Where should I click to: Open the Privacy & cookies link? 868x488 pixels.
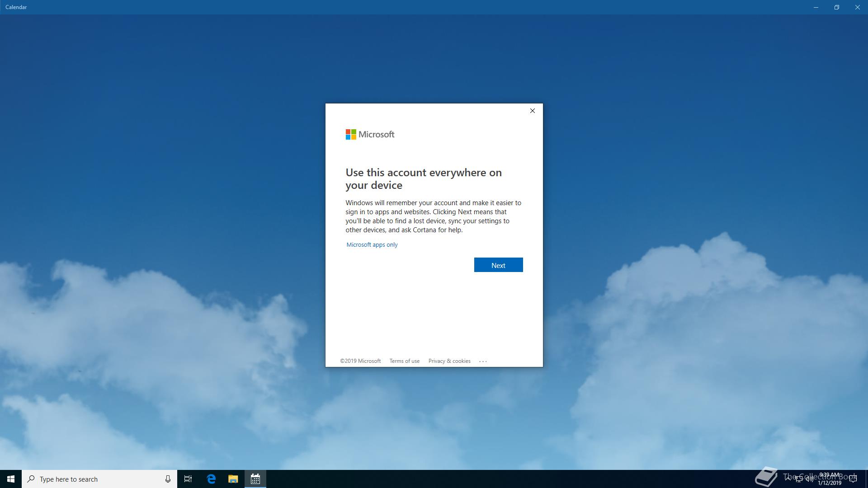coord(449,361)
